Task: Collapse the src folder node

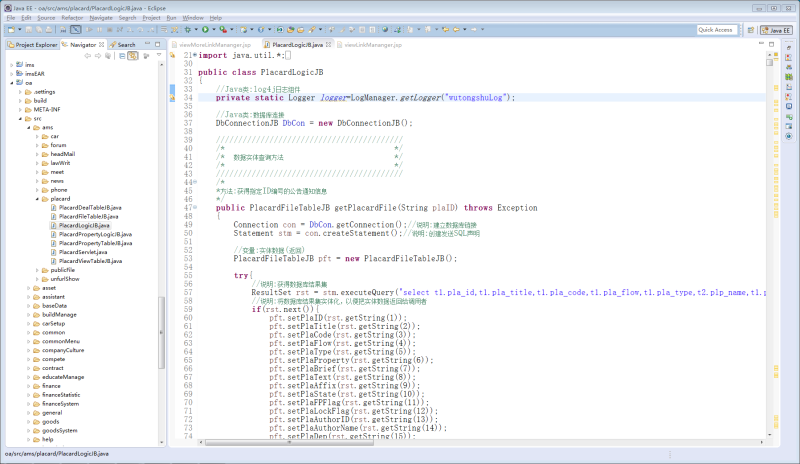Action: point(20,118)
